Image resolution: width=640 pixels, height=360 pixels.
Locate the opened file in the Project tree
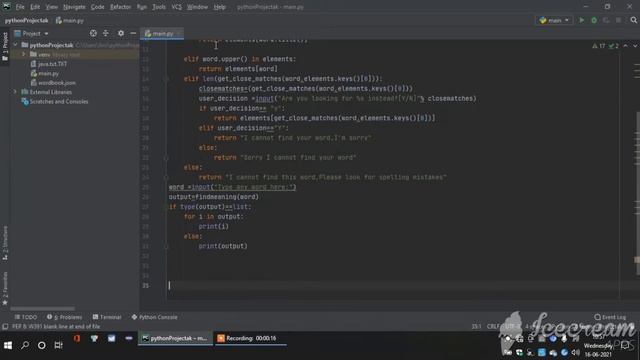click(93, 33)
